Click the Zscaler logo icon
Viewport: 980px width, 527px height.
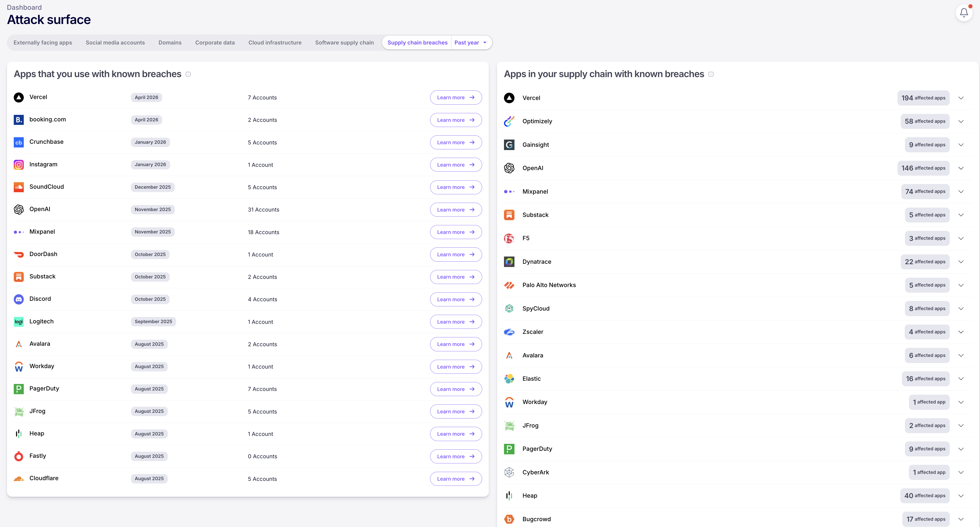[509, 332]
